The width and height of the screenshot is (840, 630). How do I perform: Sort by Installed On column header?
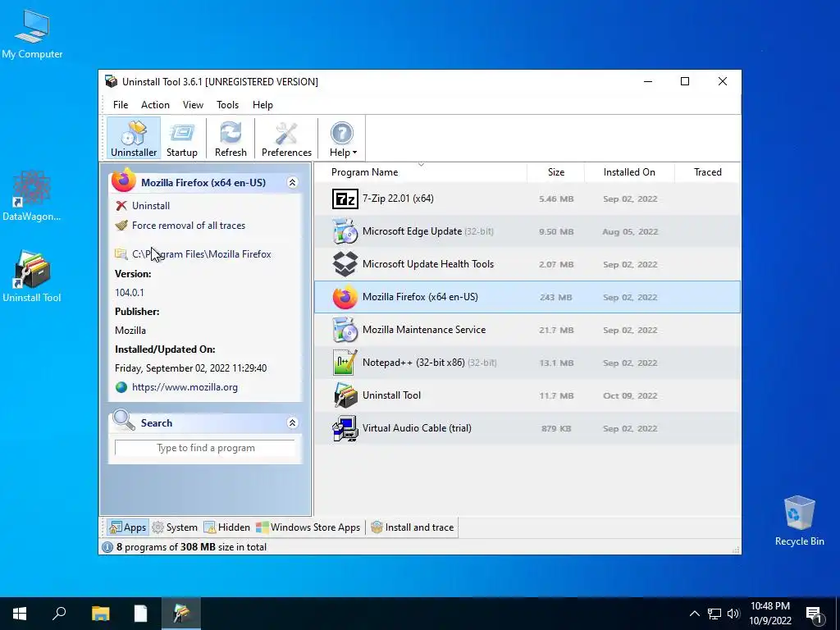(x=629, y=172)
